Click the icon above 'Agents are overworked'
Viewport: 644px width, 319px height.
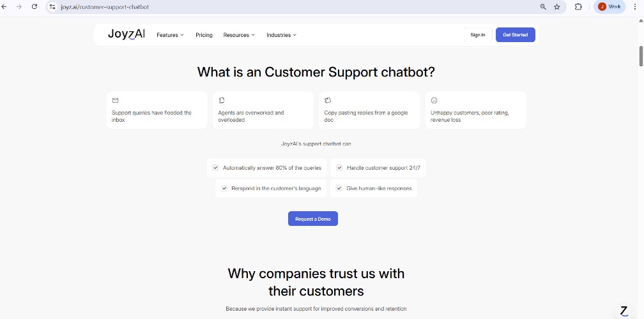tap(222, 100)
